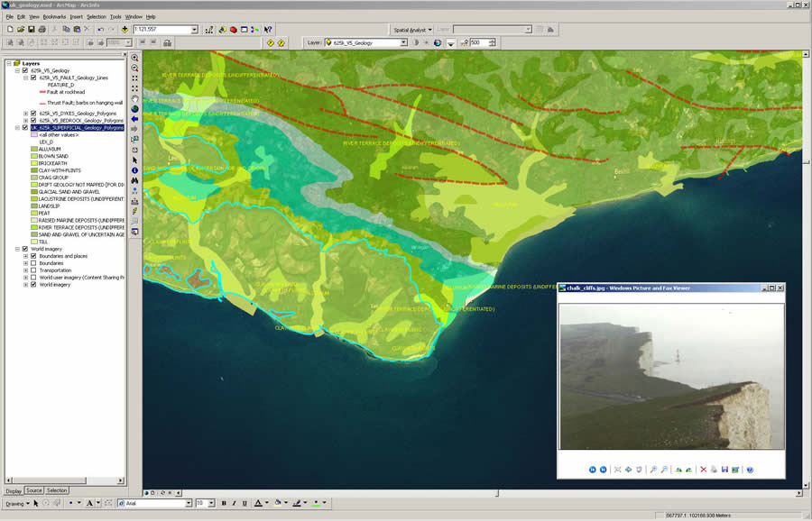Screen dimensions: 812x521
Task: Collapse the 625k_V5_FAULT_Geology_Lines layer node
Action: (25, 78)
